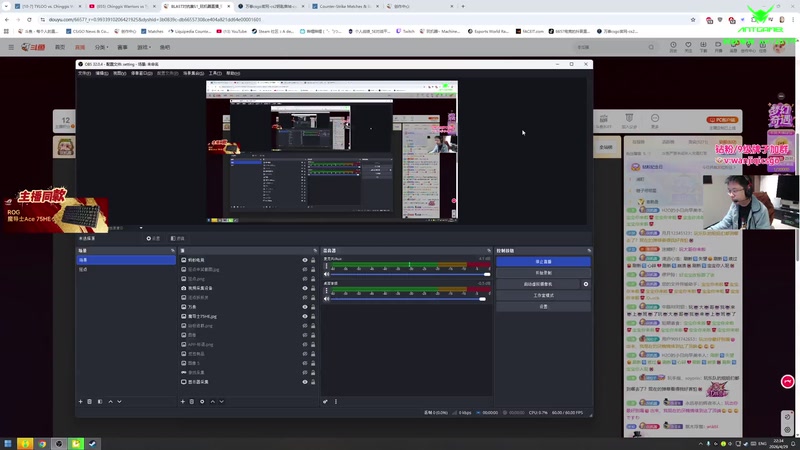This screenshot has height=450, width=800.
Task: Open Steam from Windows taskbar
Action: pos(92,443)
